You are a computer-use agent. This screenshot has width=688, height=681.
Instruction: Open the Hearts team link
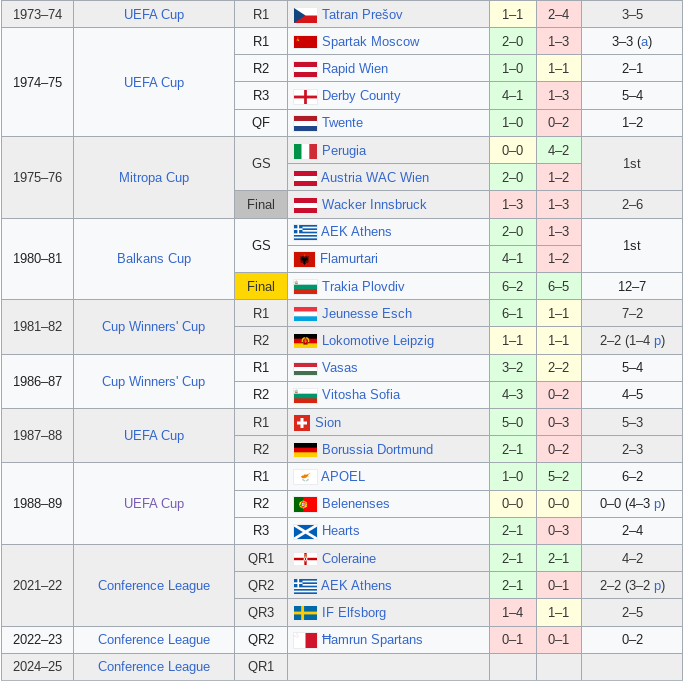tap(340, 530)
